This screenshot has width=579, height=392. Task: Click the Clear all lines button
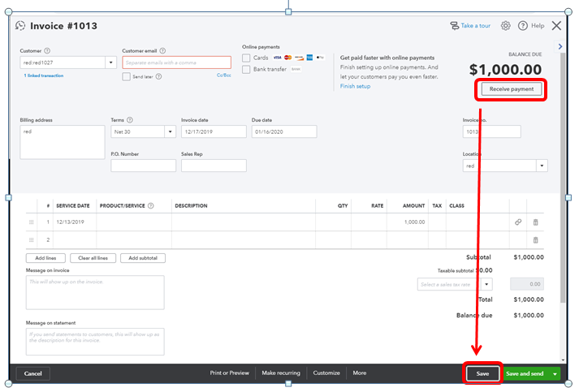[93, 258]
